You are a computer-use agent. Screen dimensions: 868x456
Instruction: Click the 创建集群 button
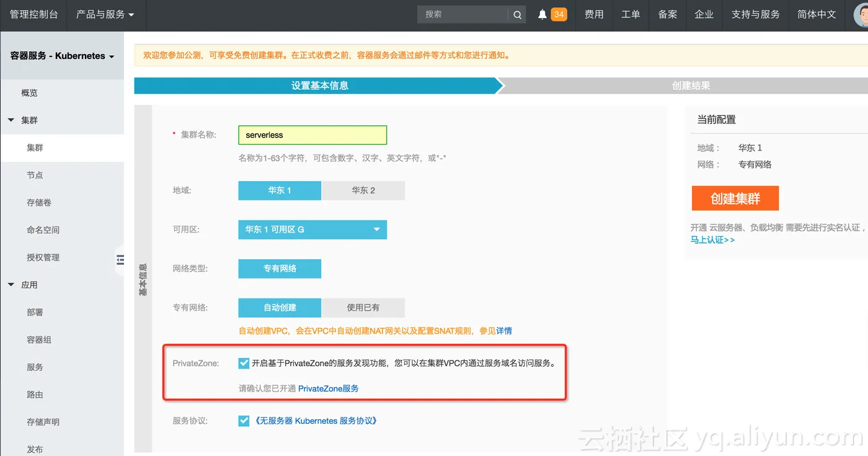735,199
